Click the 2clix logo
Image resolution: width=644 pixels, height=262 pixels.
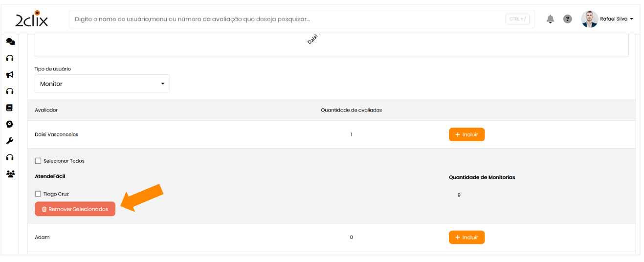point(31,19)
